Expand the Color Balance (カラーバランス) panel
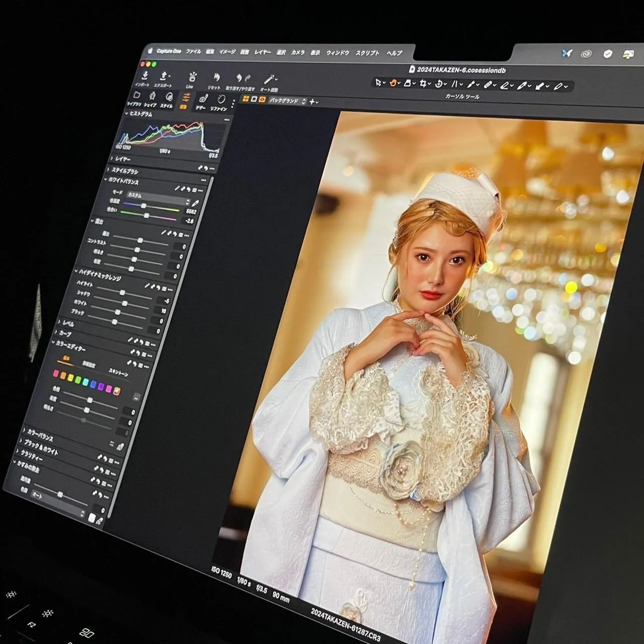 pyautogui.click(x=24, y=430)
